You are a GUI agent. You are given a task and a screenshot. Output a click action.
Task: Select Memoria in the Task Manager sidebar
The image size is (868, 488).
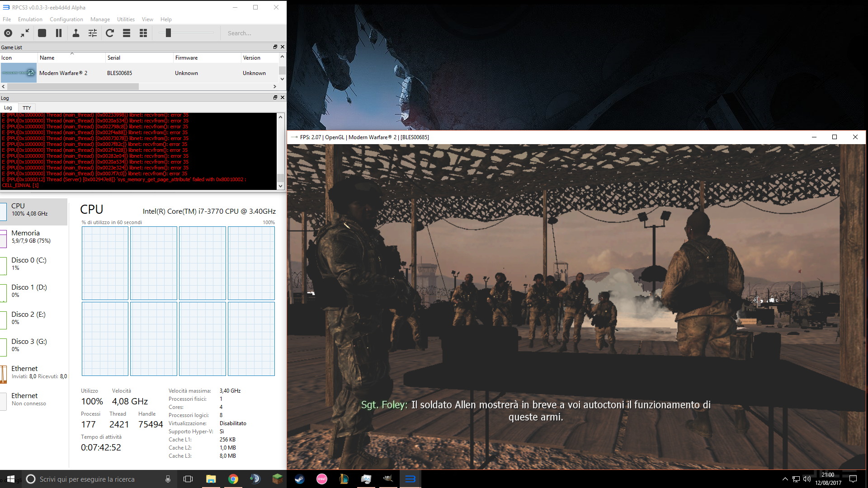pyautogui.click(x=25, y=236)
